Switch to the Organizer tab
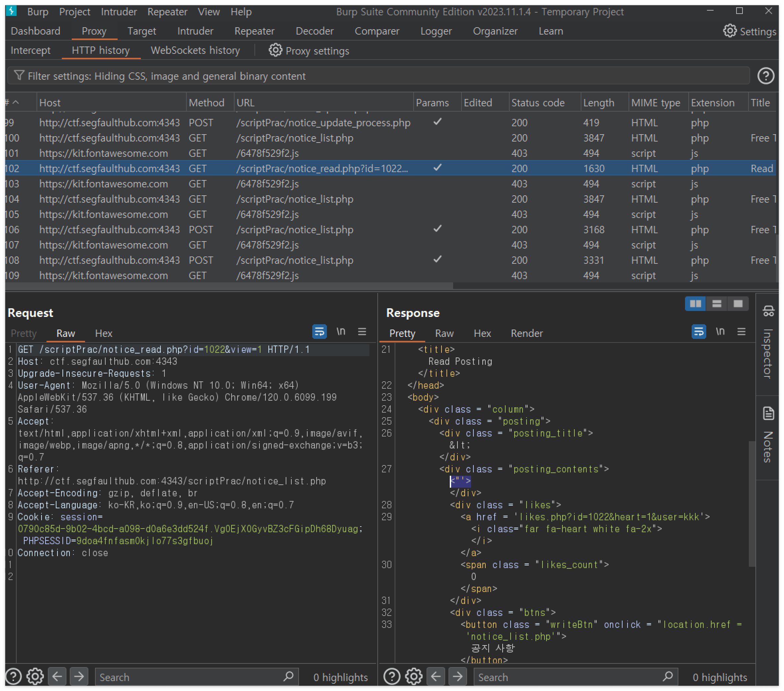The width and height of the screenshot is (784, 691). tap(495, 31)
